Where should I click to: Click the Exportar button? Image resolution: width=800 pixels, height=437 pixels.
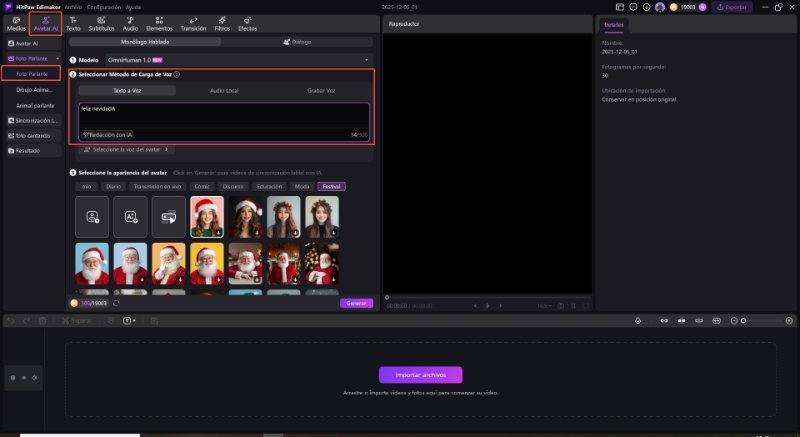coord(732,7)
